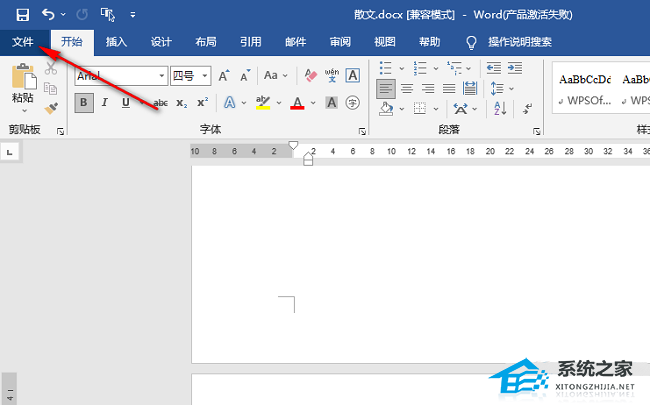Click the 操作说明搜索 search box
Viewport: 650px width, 405px height.
click(x=519, y=42)
